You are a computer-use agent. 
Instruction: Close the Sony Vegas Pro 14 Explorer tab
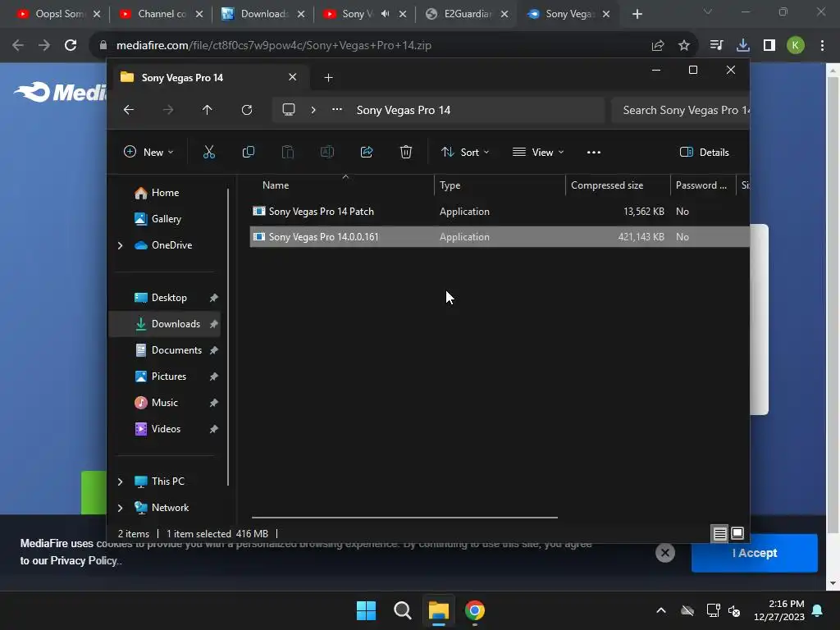pos(293,77)
